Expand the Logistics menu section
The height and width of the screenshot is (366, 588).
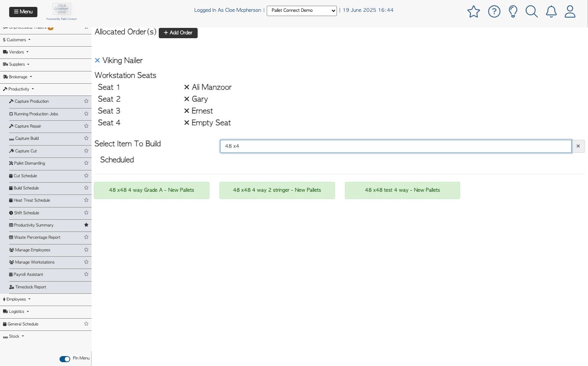pos(16,311)
